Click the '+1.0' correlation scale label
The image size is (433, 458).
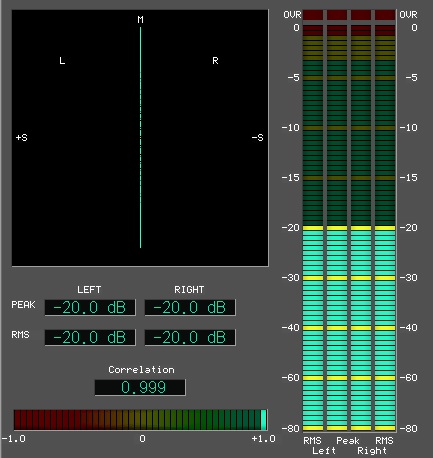point(264,439)
